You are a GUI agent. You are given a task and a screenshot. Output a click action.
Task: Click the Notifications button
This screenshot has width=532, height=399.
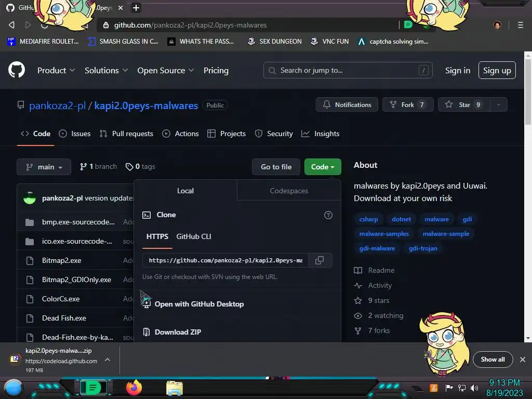pyautogui.click(x=347, y=105)
